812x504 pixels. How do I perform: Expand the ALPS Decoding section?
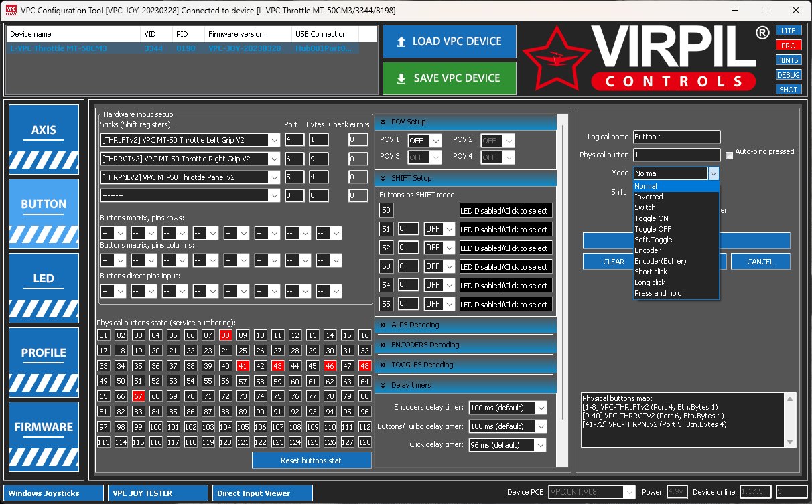click(466, 325)
